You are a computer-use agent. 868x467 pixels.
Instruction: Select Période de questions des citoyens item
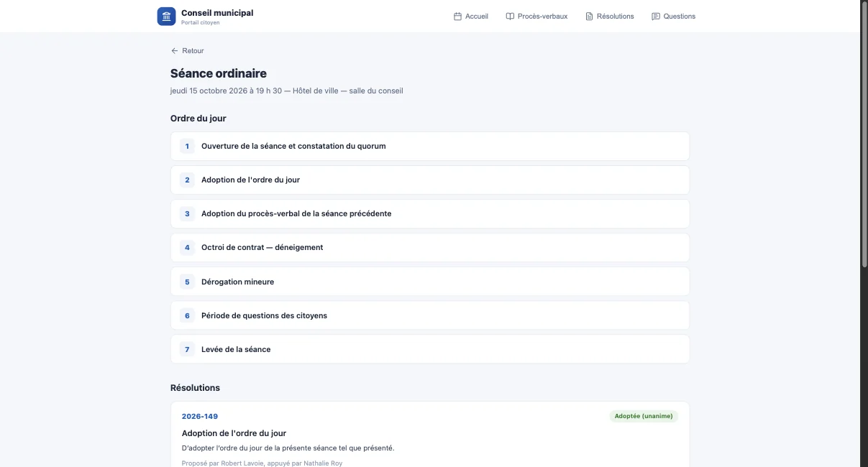pyautogui.click(x=430, y=315)
